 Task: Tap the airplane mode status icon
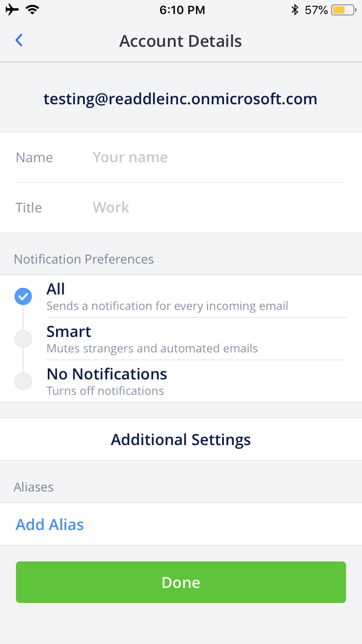click(13, 10)
